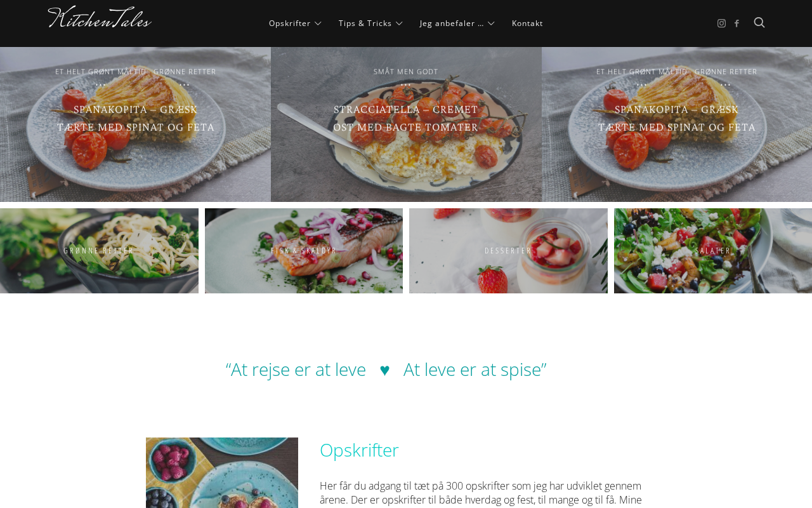Viewport: 812px width, 508px height.
Task: Expand the Tips & Tricks chevron
Action: coord(399,23)
